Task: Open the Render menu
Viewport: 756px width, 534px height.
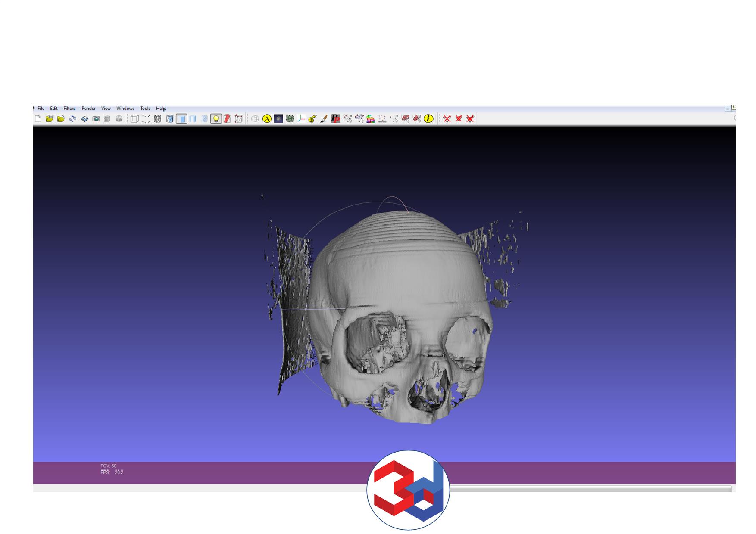Action: (89, 109)
